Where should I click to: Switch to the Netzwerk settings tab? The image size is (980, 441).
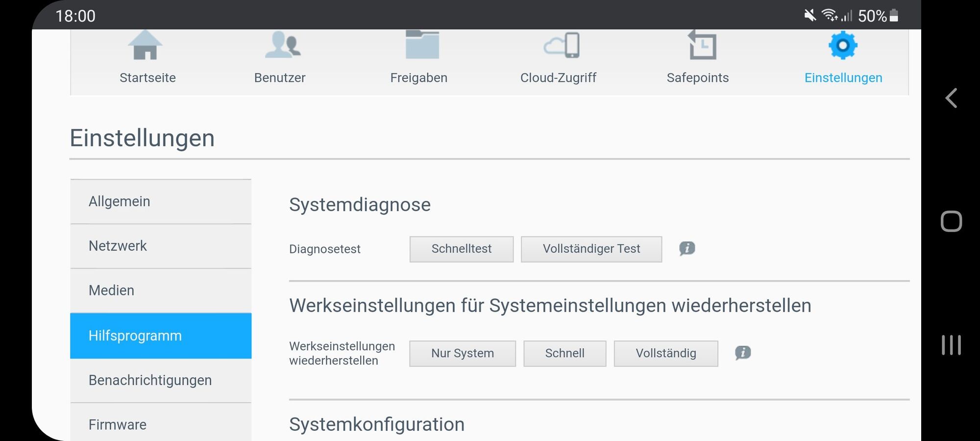click(161, 246)
